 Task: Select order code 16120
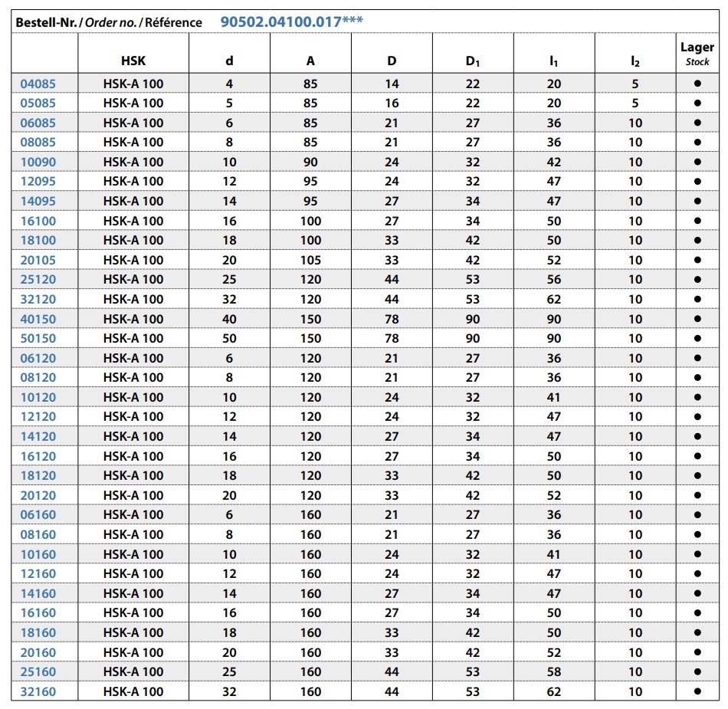tap(38, 456)
